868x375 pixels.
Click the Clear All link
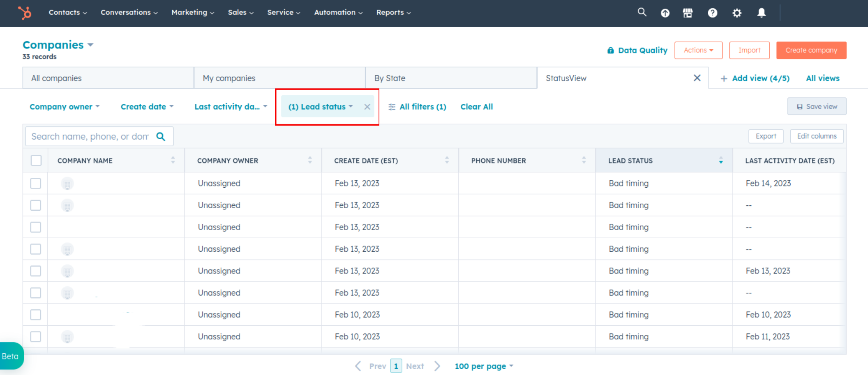[476, 106]
